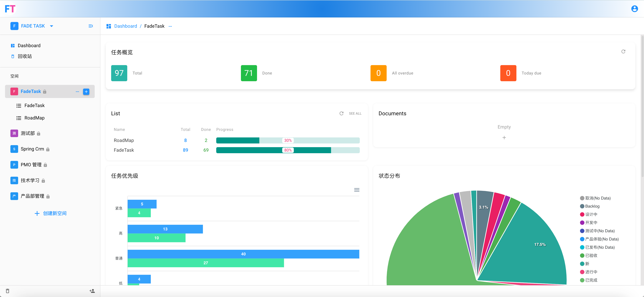This screenshot has width=644, height=297.
Task: Click the 技术学习 space avatar
Action: click(x=14, y=180)
